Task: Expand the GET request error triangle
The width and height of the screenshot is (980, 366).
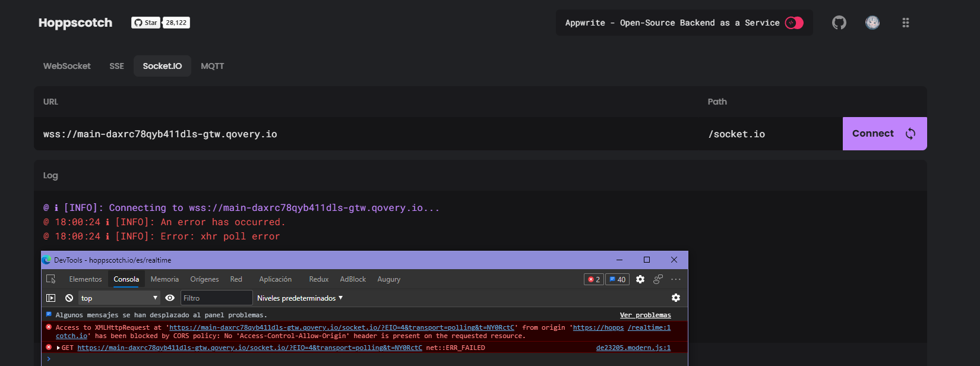Action: pyautogui.click(x=58, y=348)
